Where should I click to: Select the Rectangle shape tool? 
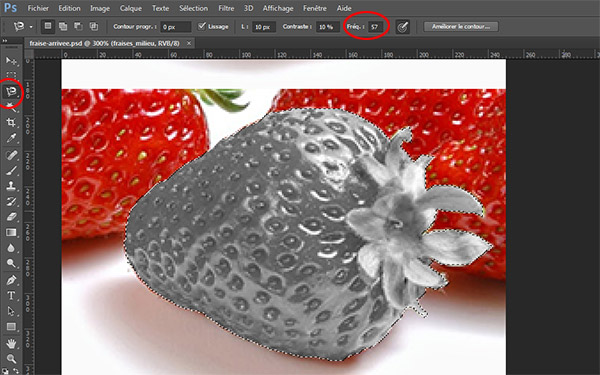[x=11, y=326]
